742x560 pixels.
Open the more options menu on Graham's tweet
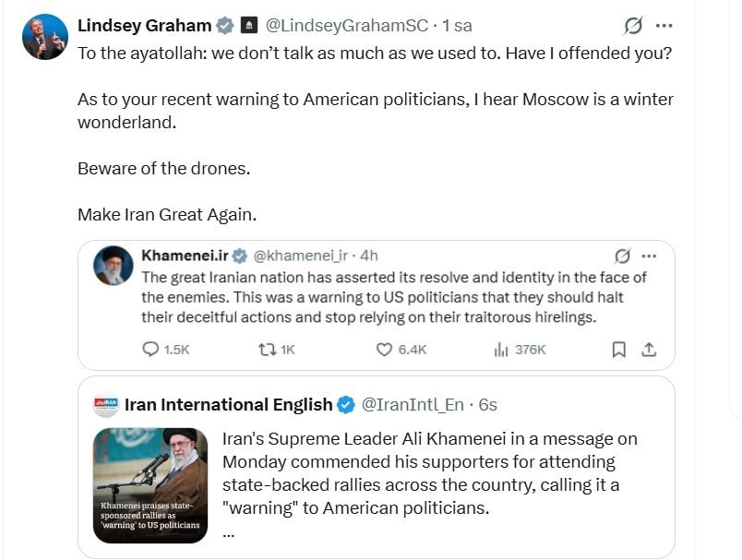point(666,26)
